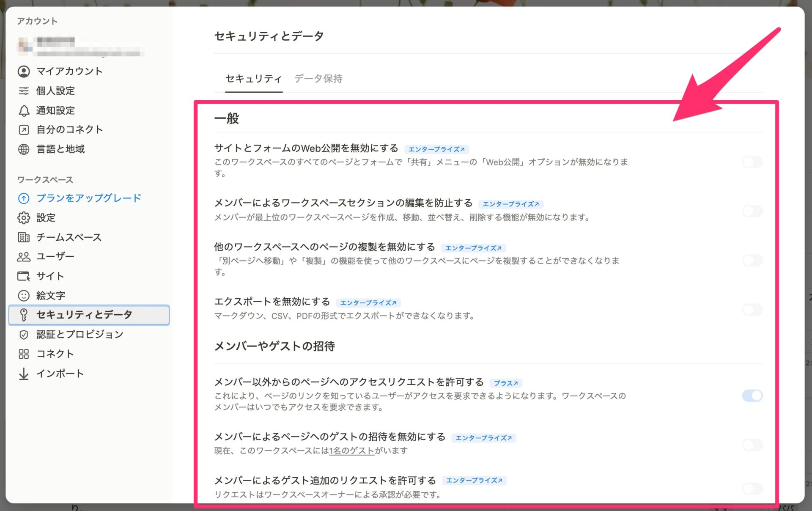Turn on メンバーによるゲスト追加のリクエストを許可する

(x=752, y=489)
